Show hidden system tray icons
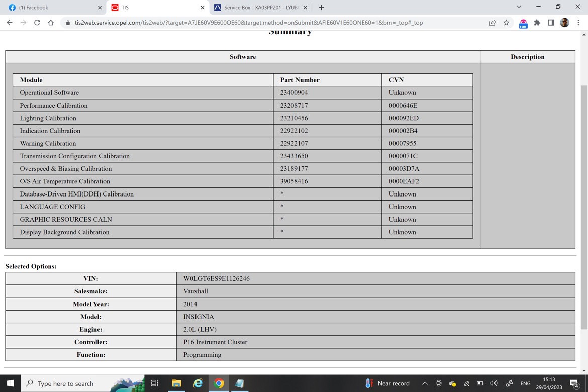This screenshot has width=588, height=392. point(425,383)
